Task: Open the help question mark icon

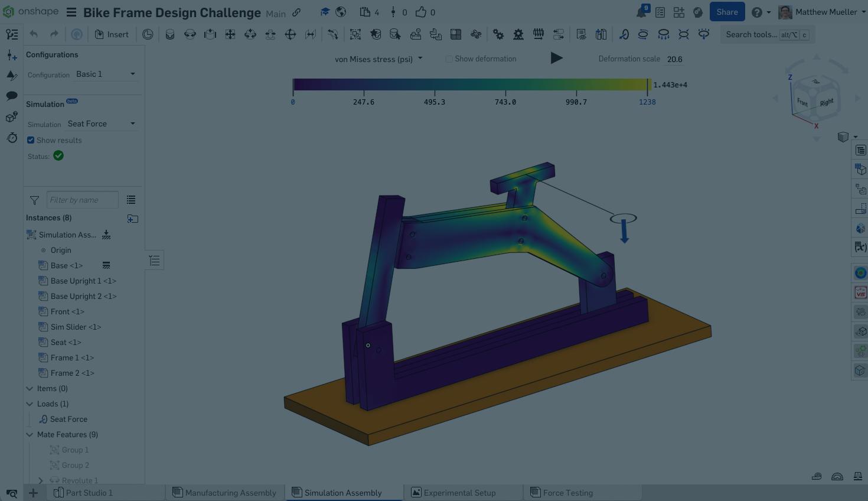Action: [756, 12]
